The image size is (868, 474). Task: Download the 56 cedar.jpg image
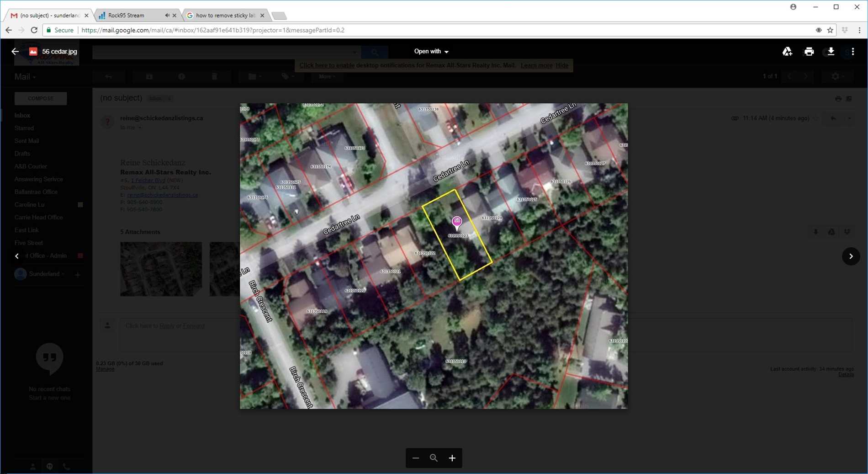831,52
